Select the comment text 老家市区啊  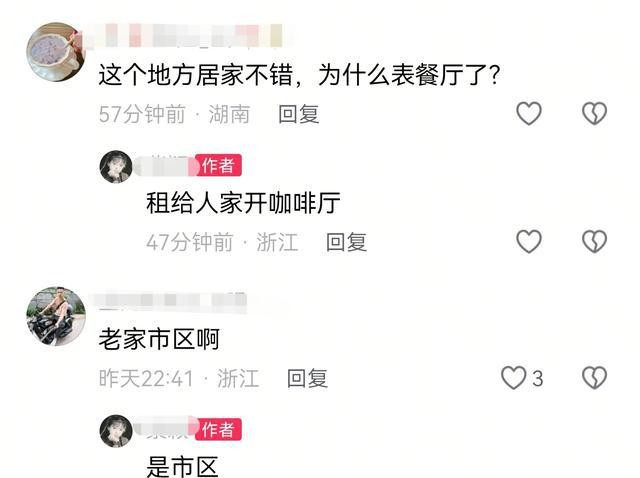pos(159,339)
